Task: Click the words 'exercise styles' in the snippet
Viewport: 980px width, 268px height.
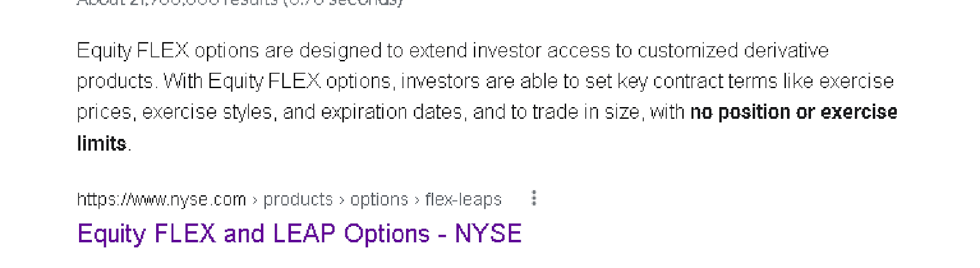Action: (207, 112)
